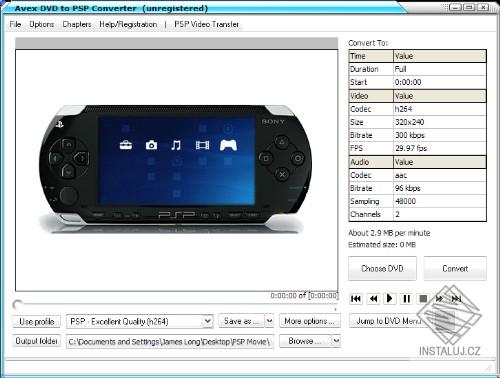Open the File menu
Image resolution: width=500 pixels, height=378 pixels.
click(x=15, y=24)
